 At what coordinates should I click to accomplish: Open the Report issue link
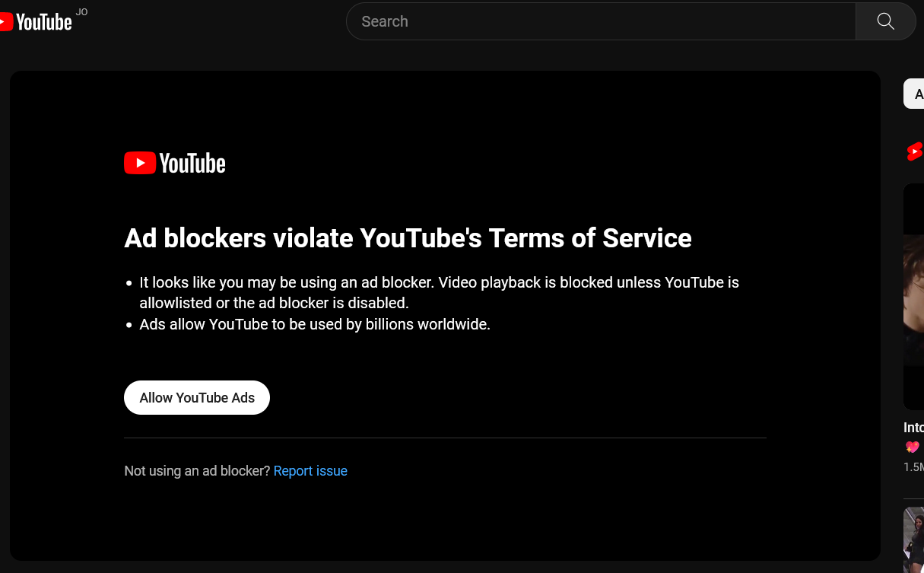310,471
